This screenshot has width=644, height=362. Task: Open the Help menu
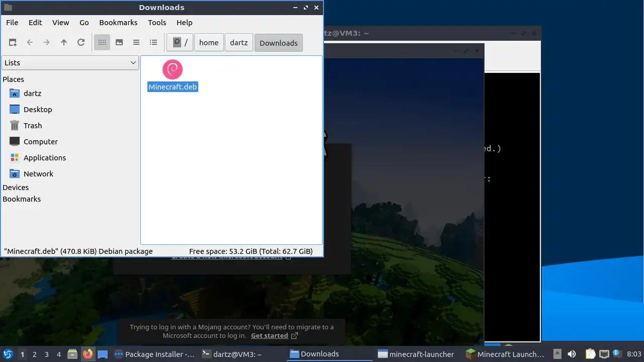(184, 23)
